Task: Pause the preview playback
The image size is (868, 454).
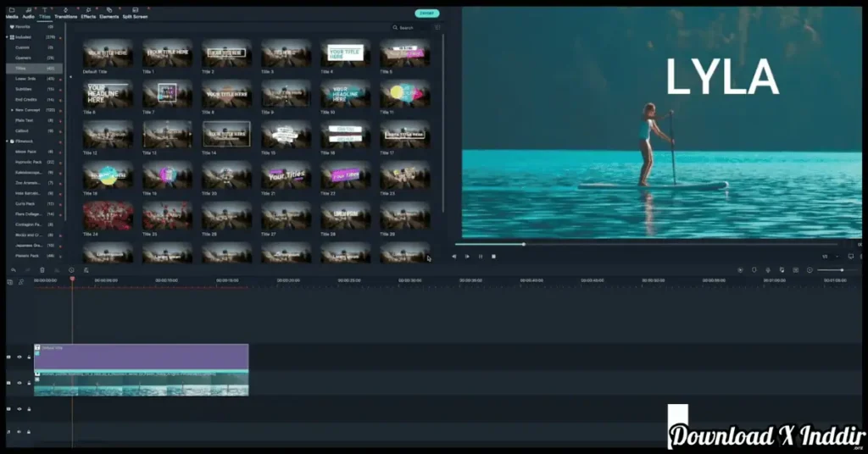Action: pos(481,257)
